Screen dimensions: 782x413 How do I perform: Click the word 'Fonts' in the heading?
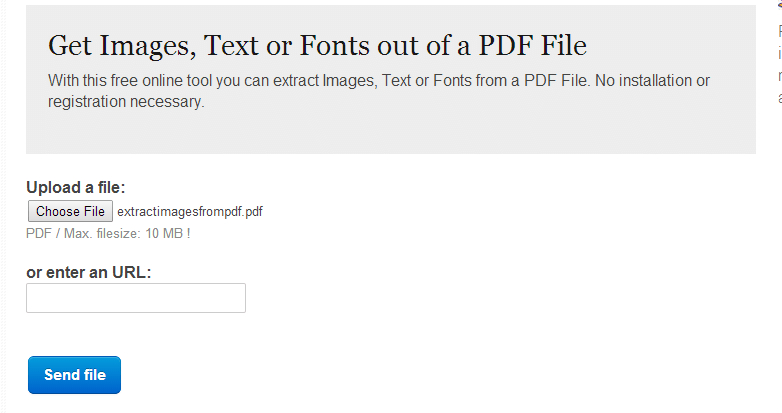click(335, 45)
